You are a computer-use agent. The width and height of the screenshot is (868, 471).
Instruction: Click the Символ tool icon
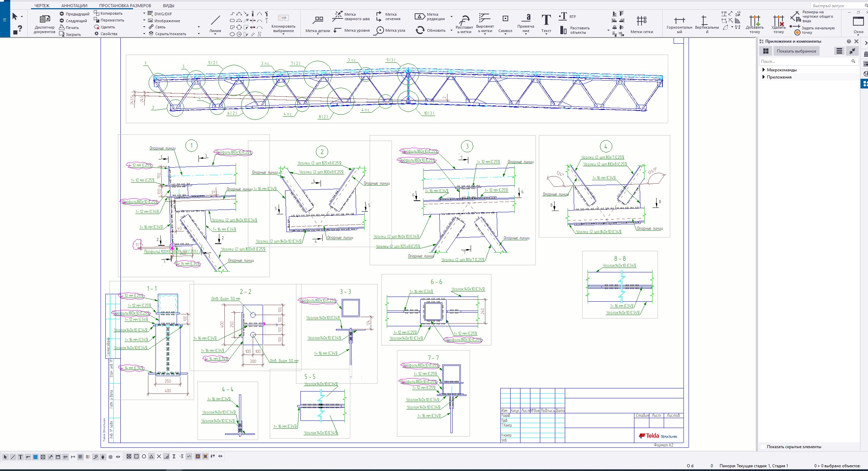point(505,19)
